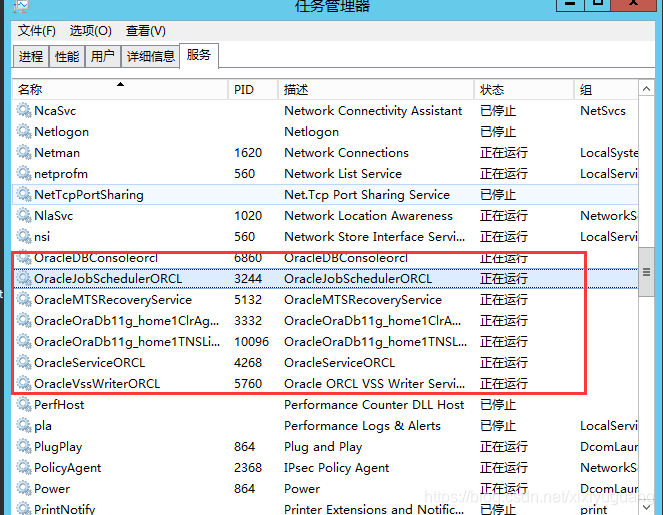Click the OracleServiceORCL gear icon
Image resolution: width=663 pixels, height=515 pixels.
click(24, 362)
